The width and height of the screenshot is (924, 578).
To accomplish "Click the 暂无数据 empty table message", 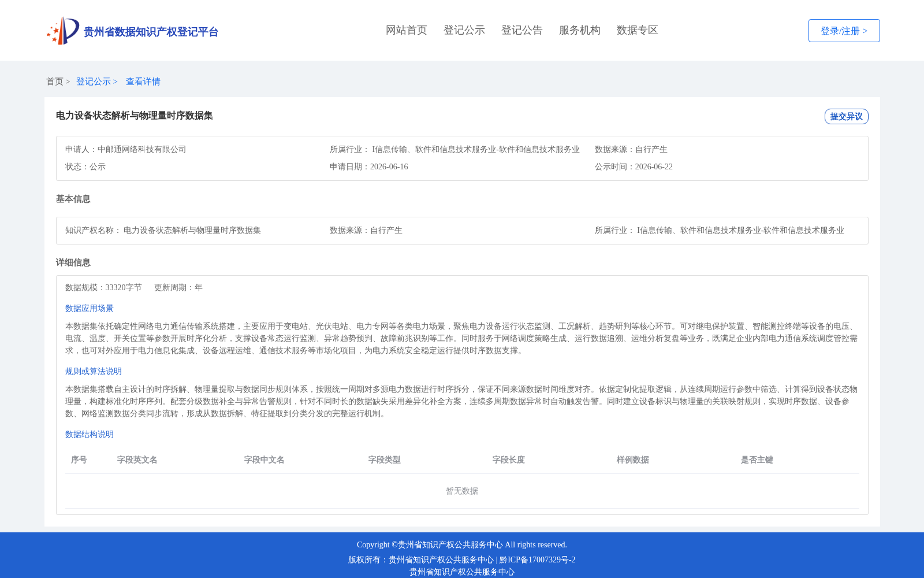I will coord(462,491).
